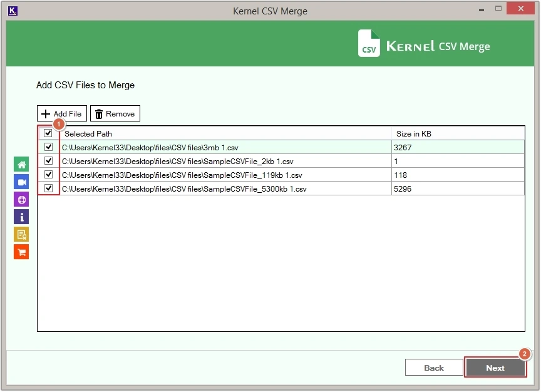Close the Kernel CSV Merge window
The height and width of the screenshot is (392, 541).
coord(520,9)
